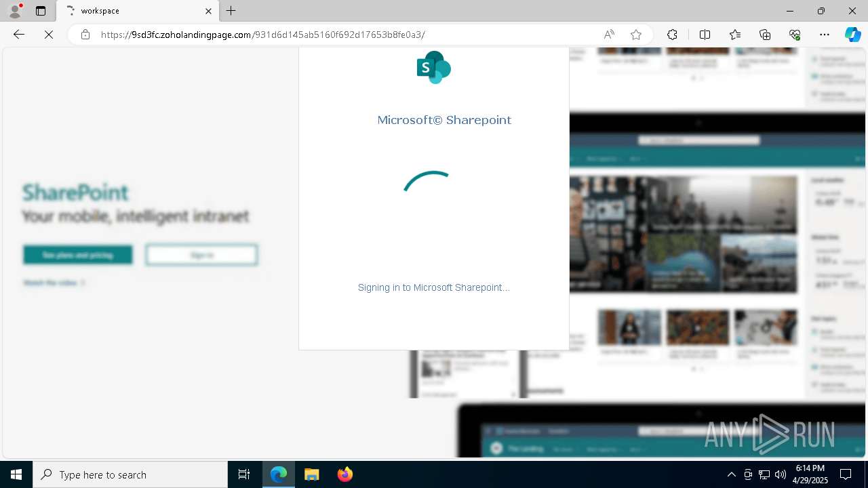Toggle the split screen icon
The height and width of the screenshot is (488, 868).
(x=705, y=35)
